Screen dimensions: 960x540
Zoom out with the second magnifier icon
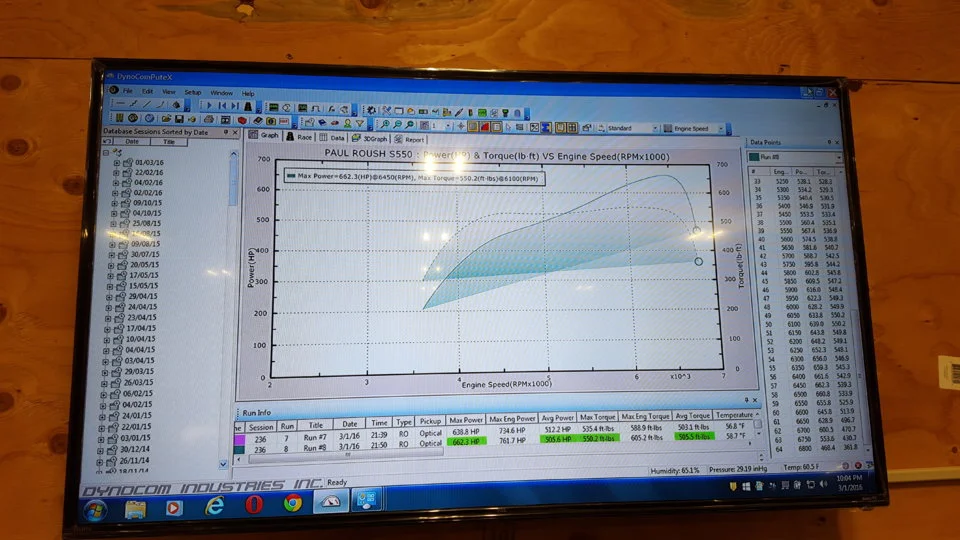click(x=397, y=124)
